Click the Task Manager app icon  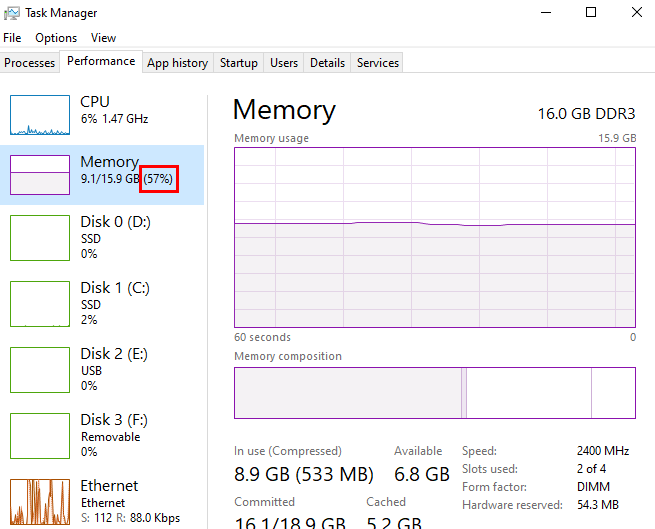tap(12, 13)
